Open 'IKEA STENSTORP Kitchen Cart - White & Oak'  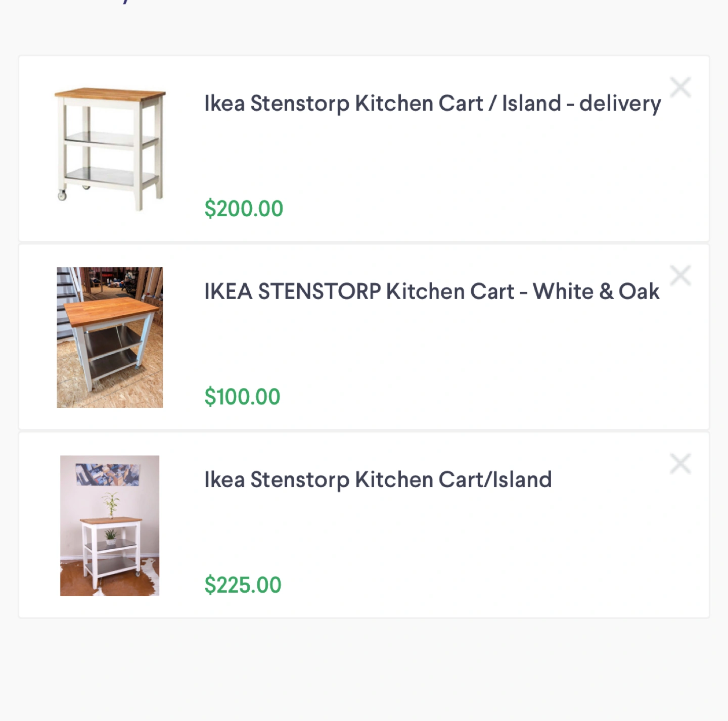[432, 292]
